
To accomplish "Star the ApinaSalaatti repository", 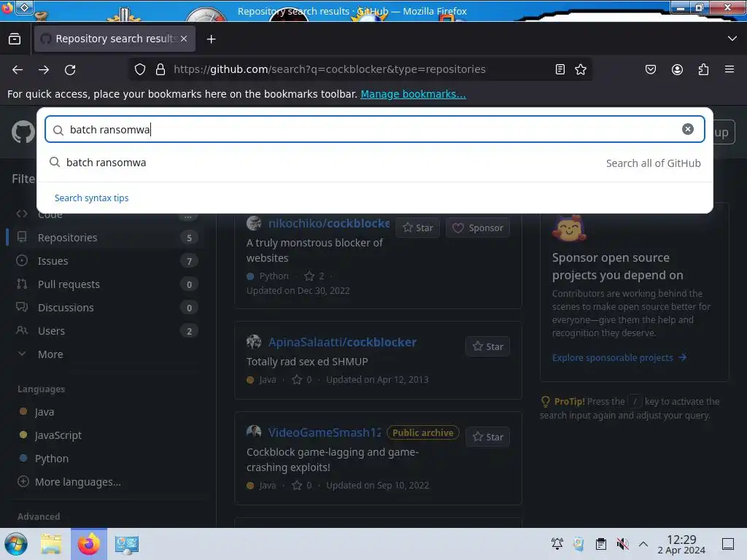I will [487, 346].
